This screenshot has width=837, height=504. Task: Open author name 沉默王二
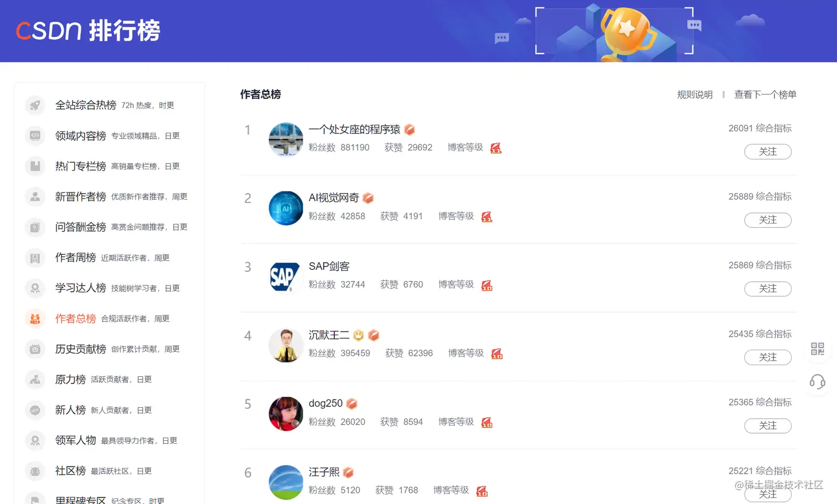click(x=329, y=335)
